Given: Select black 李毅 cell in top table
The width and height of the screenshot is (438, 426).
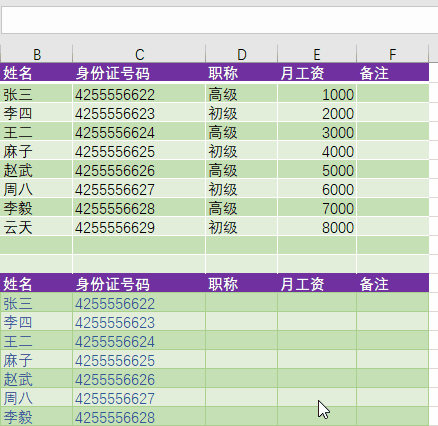Looking at the screenshot, I should tap(36, 207).
